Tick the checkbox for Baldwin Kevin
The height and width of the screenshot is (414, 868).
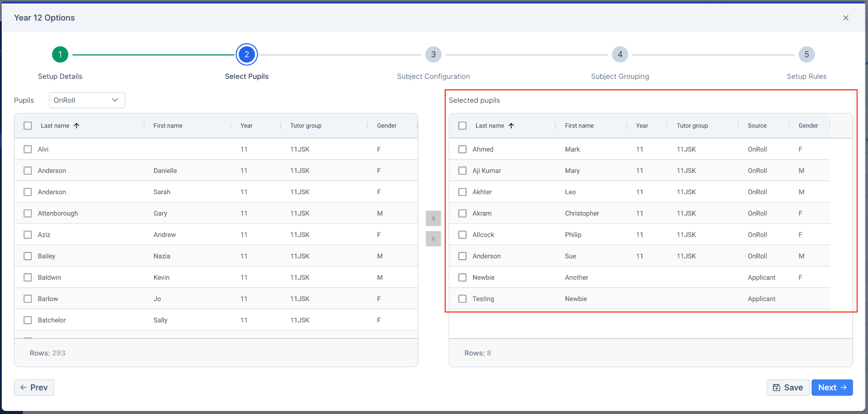[x=28, y=277]
